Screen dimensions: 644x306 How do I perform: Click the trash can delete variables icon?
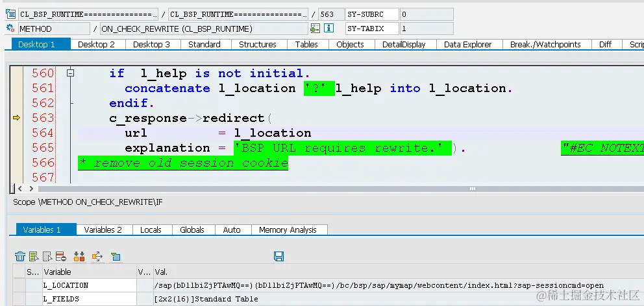[x=20, y=257]
